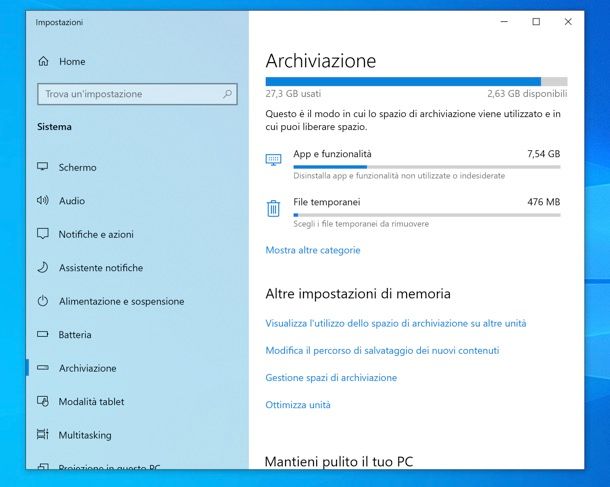Focus the Trova un'impostazione search field
Viewport: 610px width, 487px height.
coord(137,94)
